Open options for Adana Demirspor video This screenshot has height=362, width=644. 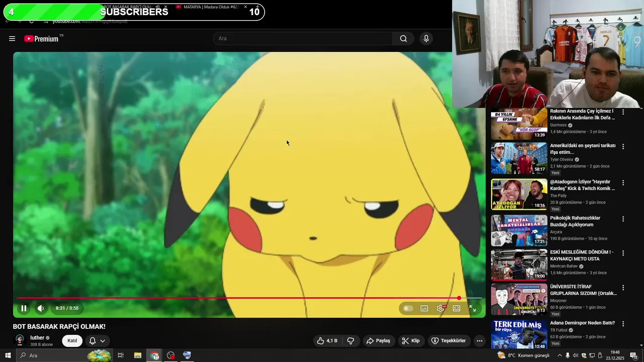(623, 324)
